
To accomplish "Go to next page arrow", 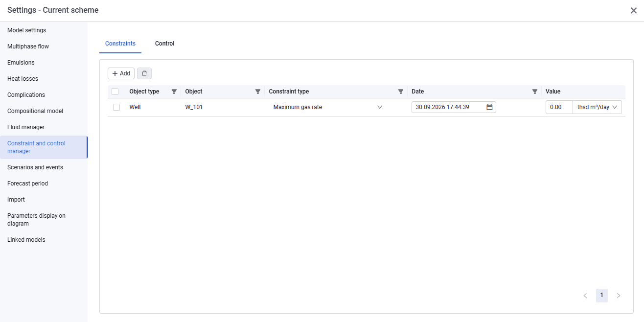I will pos(619,296).
